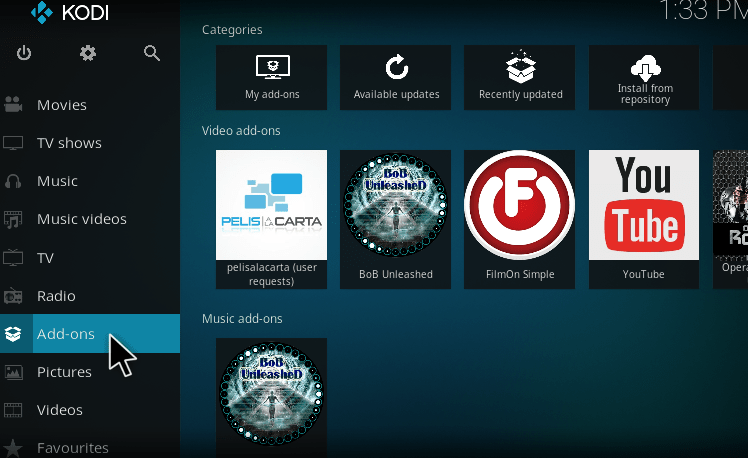
Task: Click the search magnifier icon
Action: pyautogui.click(x=152, y=53)
